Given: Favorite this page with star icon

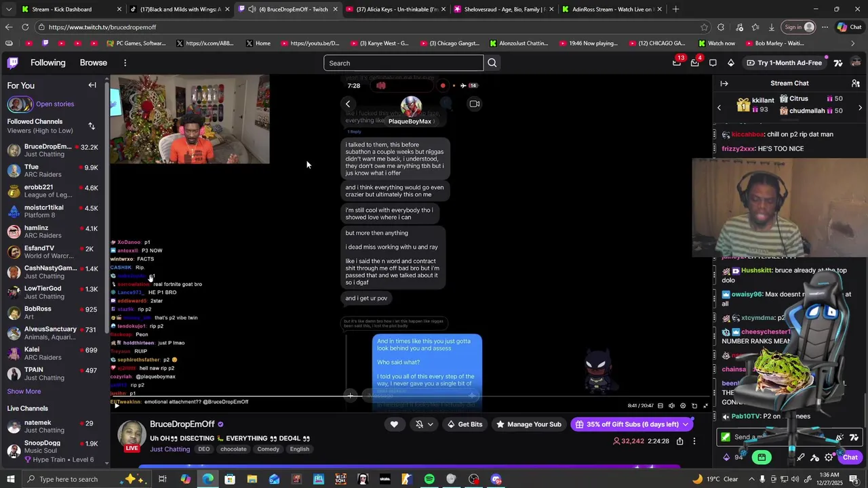Looking at the screenshot, I should pos(704,27).
